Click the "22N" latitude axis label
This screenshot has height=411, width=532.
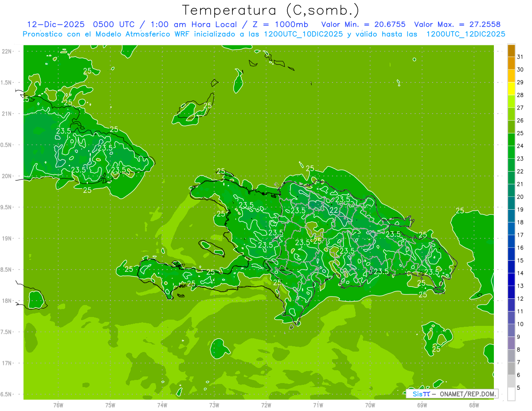7,51
